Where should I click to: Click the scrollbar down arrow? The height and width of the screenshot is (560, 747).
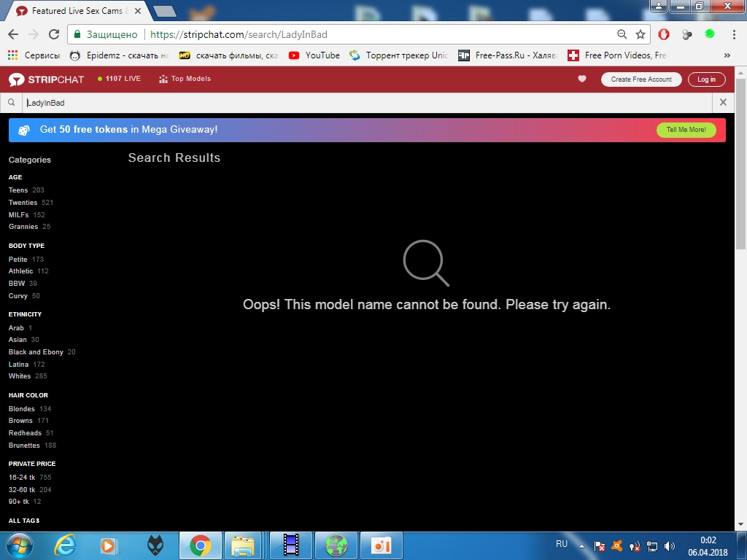(x=740, y=524)
